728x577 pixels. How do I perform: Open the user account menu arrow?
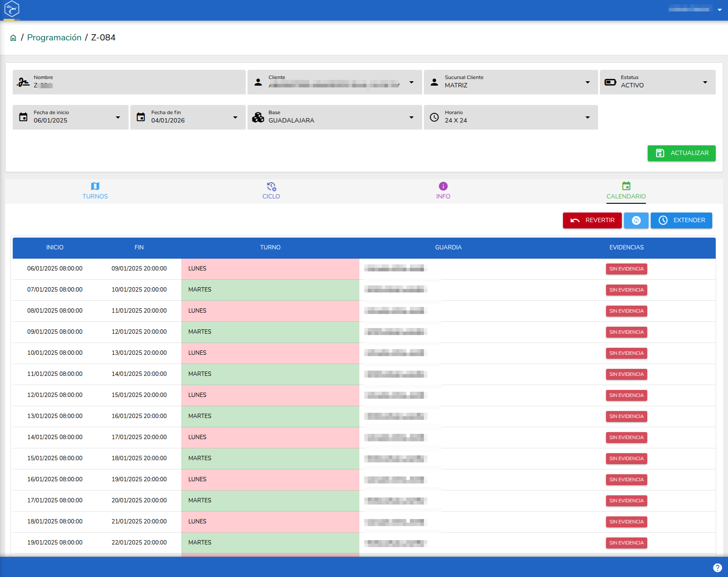(720, 10)
